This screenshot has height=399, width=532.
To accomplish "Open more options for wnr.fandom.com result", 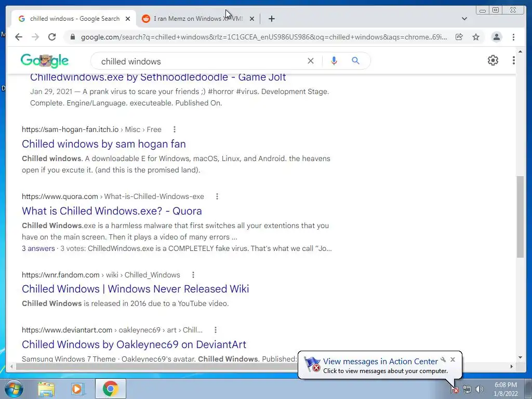I will [x=193, y=275].
